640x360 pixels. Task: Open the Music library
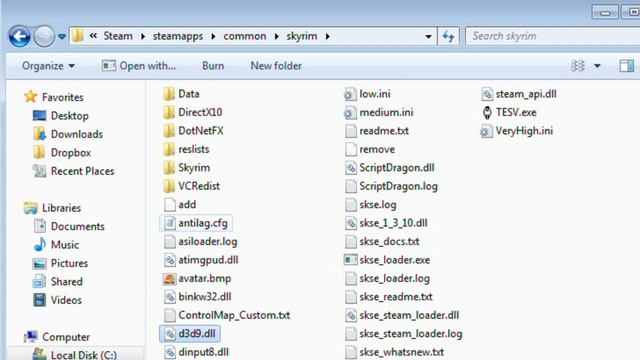[x=56, y=245]
